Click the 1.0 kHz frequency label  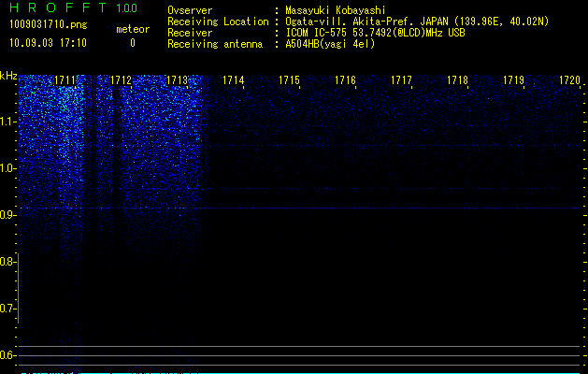click(x=7, y=168)
